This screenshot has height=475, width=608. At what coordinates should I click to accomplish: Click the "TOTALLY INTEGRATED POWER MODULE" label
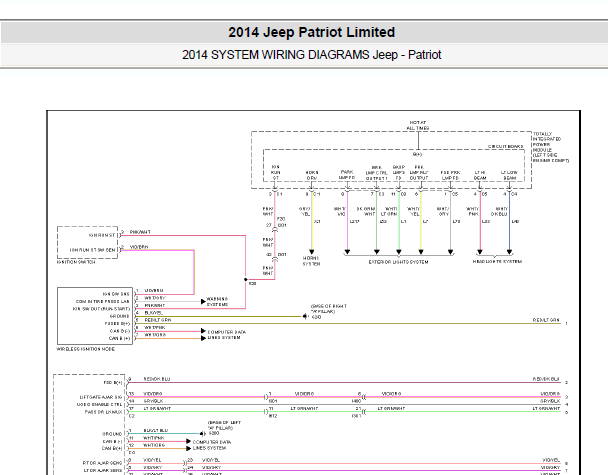coord(550,147)
